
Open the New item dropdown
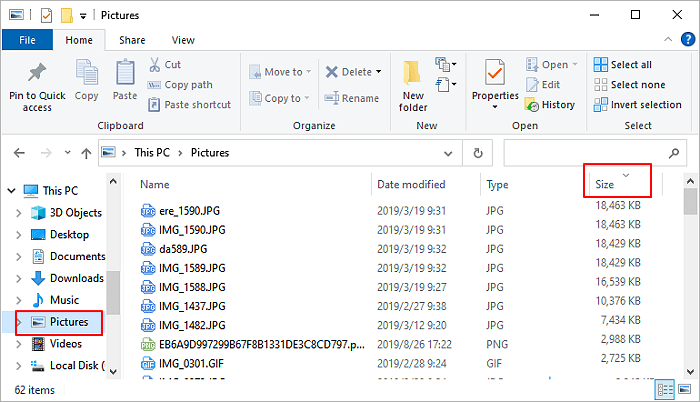pos(446,65)
